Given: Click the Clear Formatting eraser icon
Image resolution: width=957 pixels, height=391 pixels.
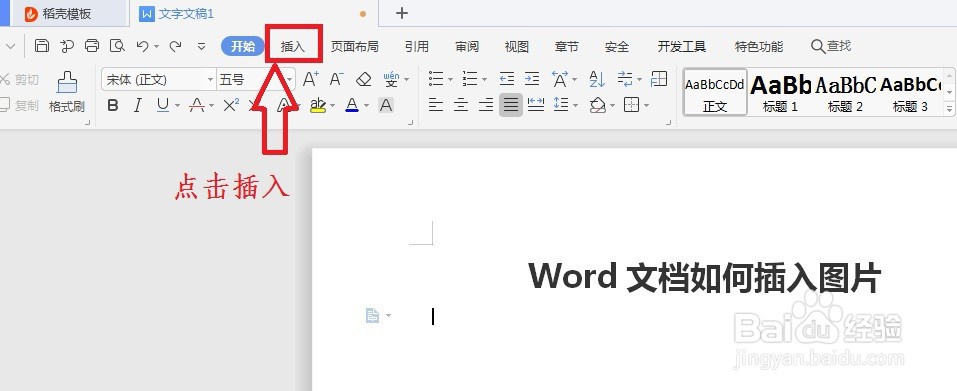Looking at the screenshot, I should (x=364, y=79).
